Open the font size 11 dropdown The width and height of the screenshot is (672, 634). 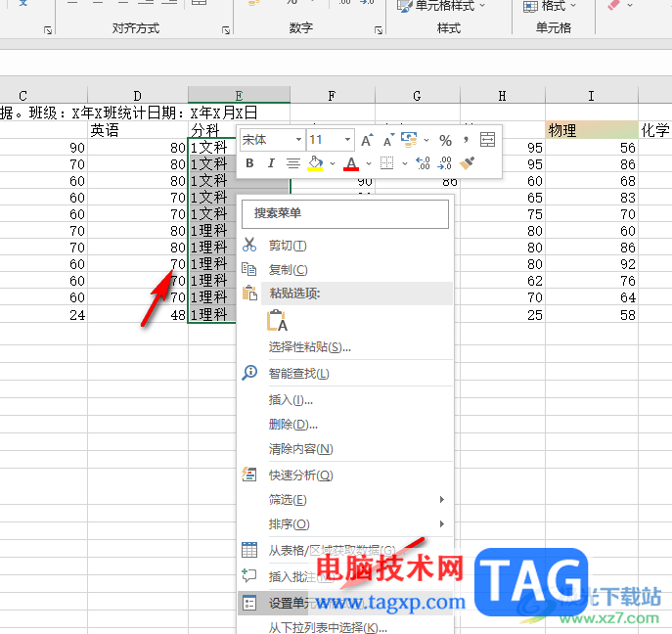[x=347, y=140]
